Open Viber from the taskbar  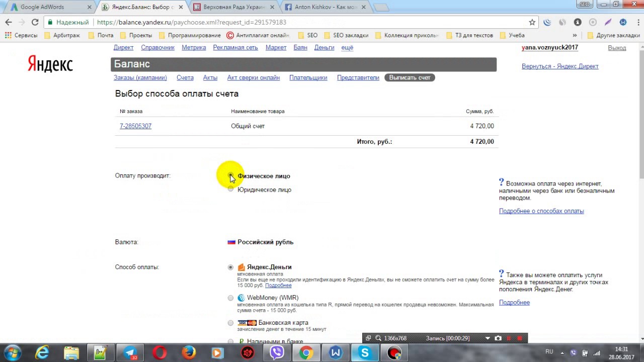coord(277,353)
